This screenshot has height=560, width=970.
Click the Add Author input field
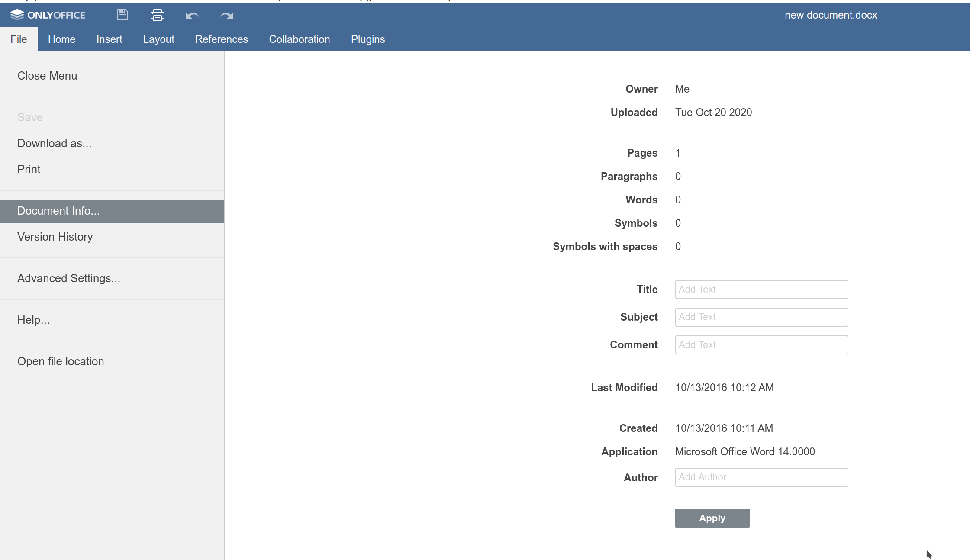pyautogui.click(x=761, y=477)
